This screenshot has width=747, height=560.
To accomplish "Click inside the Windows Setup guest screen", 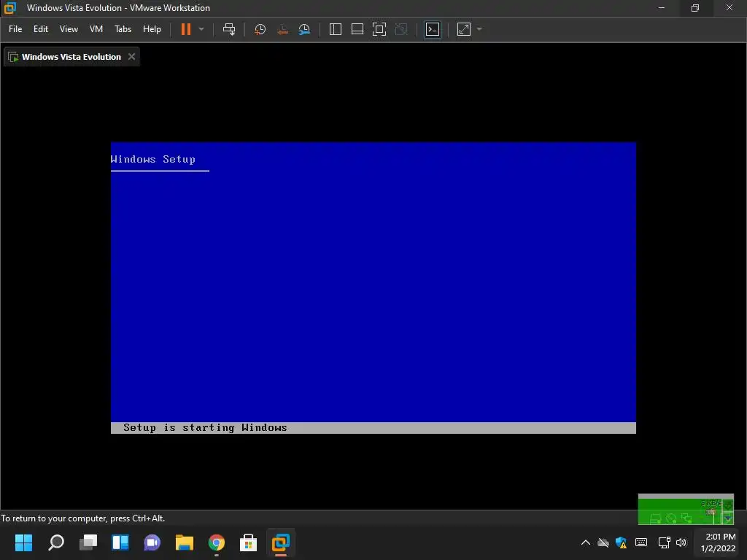I will 373,287.
